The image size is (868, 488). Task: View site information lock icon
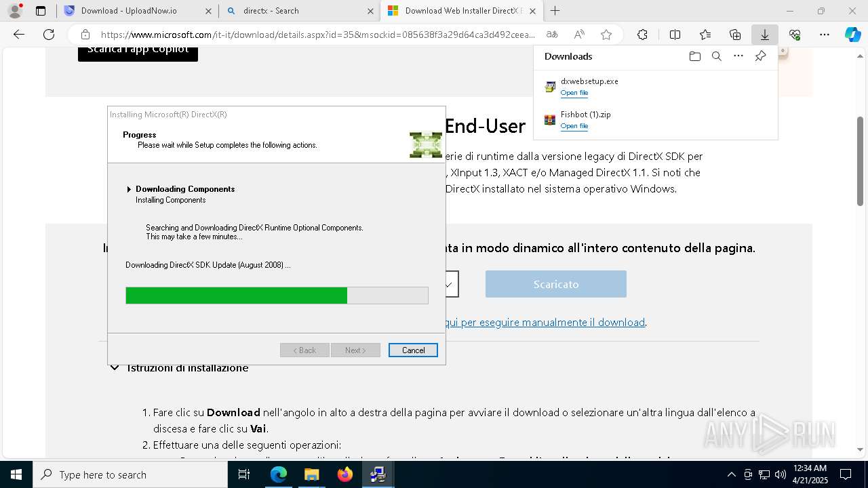pyautogui.click(x=85, y=35)
